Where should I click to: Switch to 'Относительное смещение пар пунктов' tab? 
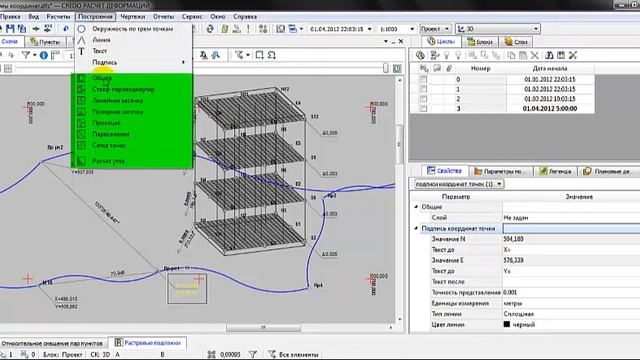pos(52,343)
